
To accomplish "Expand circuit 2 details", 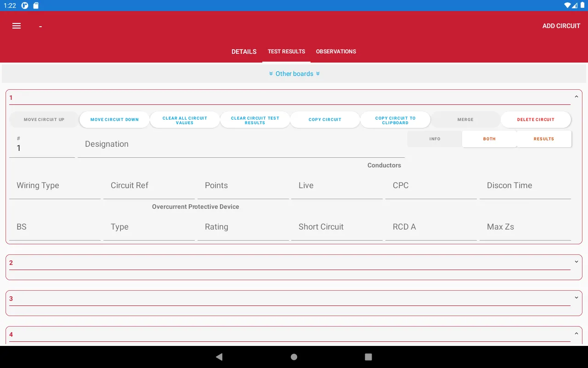I will [577, 261].
